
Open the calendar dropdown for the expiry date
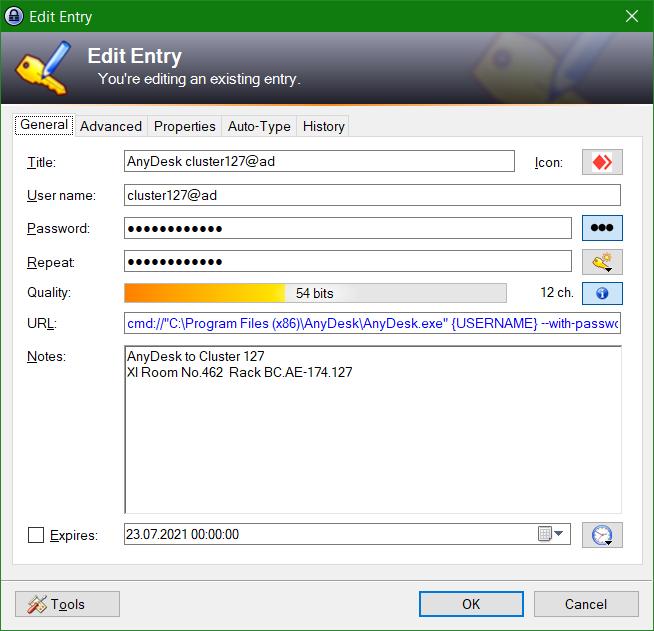pyautogui.click(x=551, y=534)
